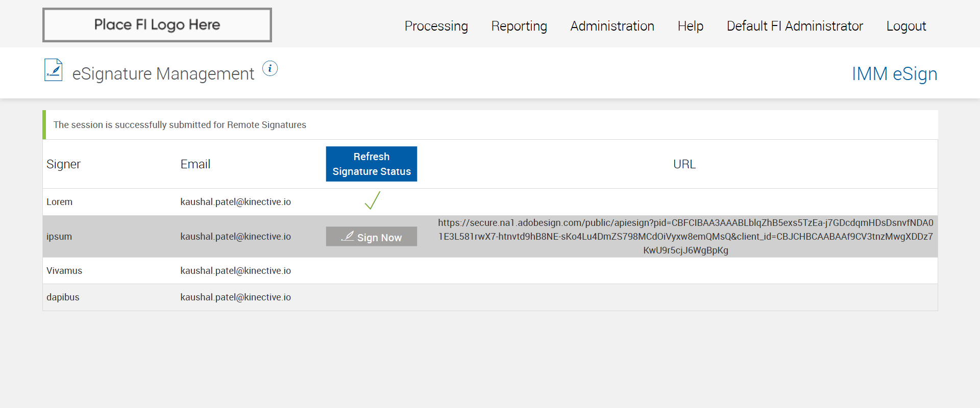980x408 pixels.
Task: Expand Default FI Administrator user menu
Action: point(794,26)
